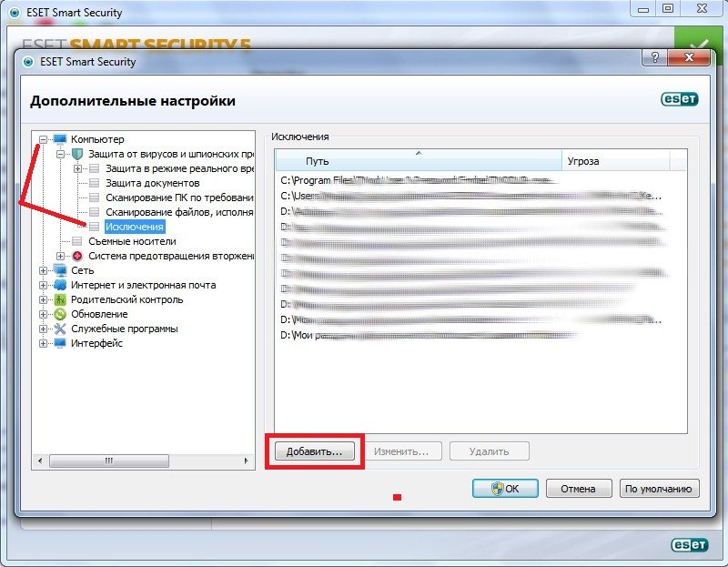
Task: Click the ESET logo in dialog header
Action: coord(679,99)
